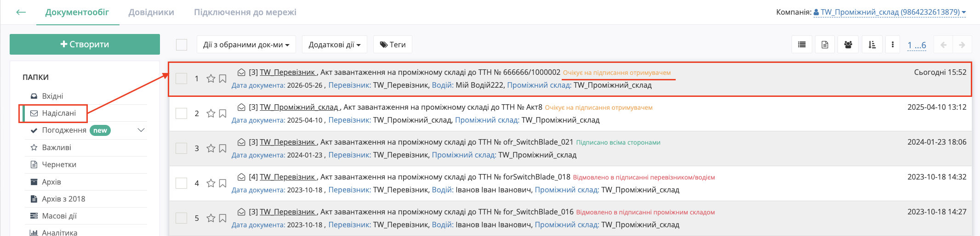Star document for_SwitchBlade_016

pyautogui.click(x=211, y=218)
